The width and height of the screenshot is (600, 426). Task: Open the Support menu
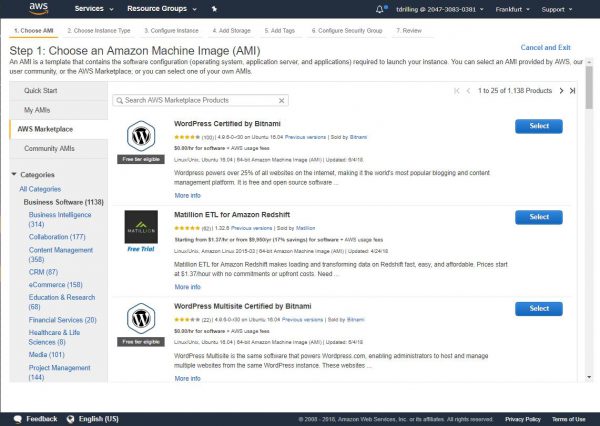click(x=557, y=9)
